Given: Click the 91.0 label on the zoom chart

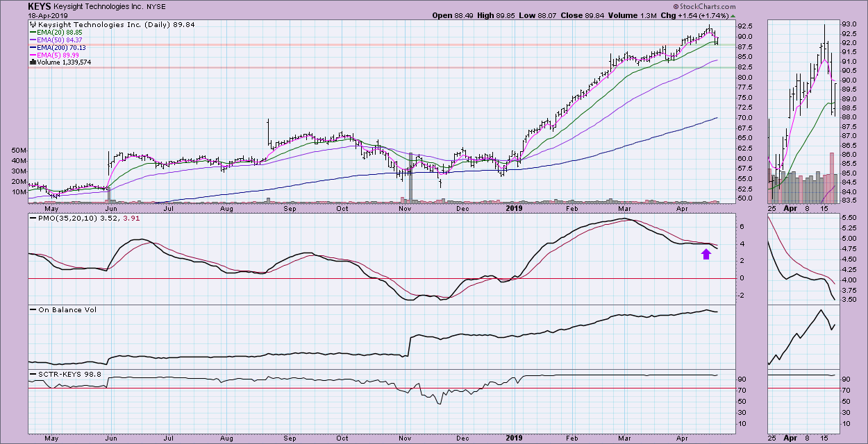Looking at the screenshot, I should tap(849, 62).
